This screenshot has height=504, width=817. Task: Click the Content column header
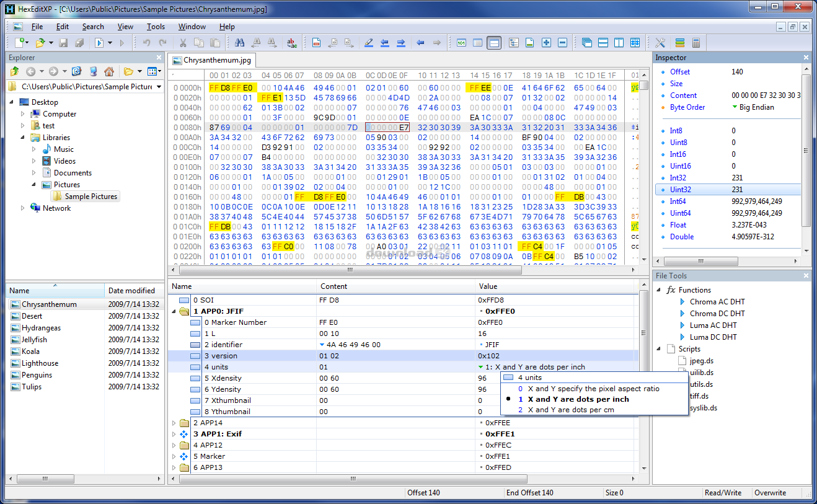click(x=397, y=286)
